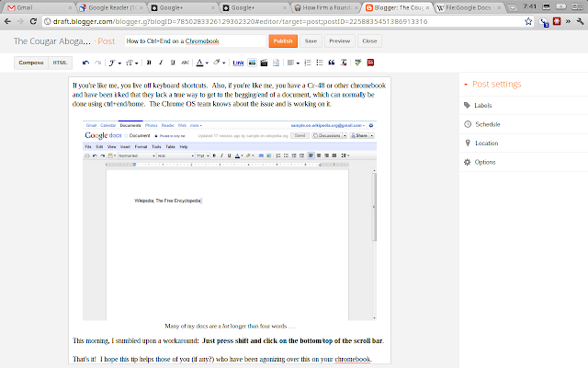This screenshot has height=368, width=588.
Task: Switch to Compose mode
Action: click(x=31, y=63)
